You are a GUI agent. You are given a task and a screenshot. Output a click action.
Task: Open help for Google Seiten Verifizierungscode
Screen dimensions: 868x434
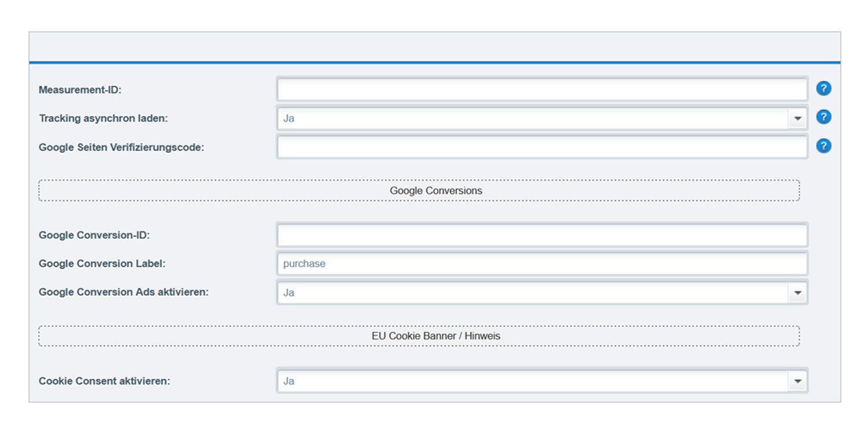(x=823, y=146)
